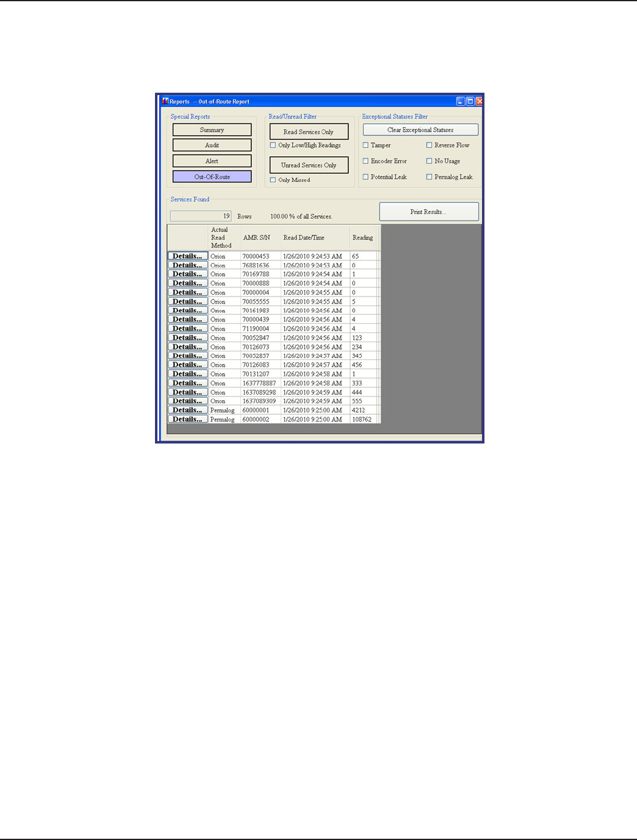
Task: Select reading value 123
Action: tap(364, 337)
